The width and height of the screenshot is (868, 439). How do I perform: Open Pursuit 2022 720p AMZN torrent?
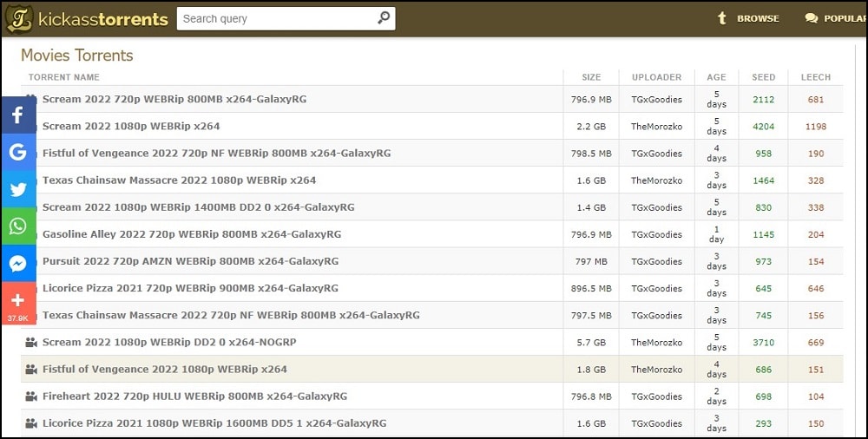[x=190, y=261]
